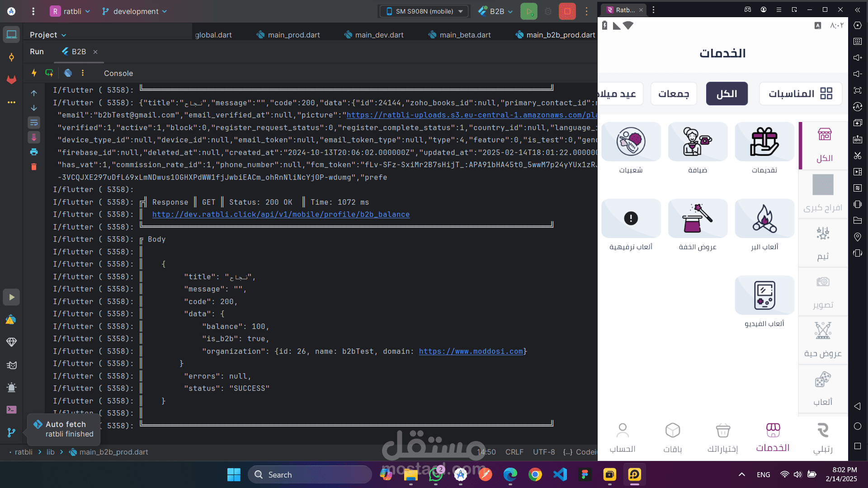Click Flutter Hot Reload lightning icon
Image resolution: width=868 pixels, height=488 pixels.
click(34, 73)
